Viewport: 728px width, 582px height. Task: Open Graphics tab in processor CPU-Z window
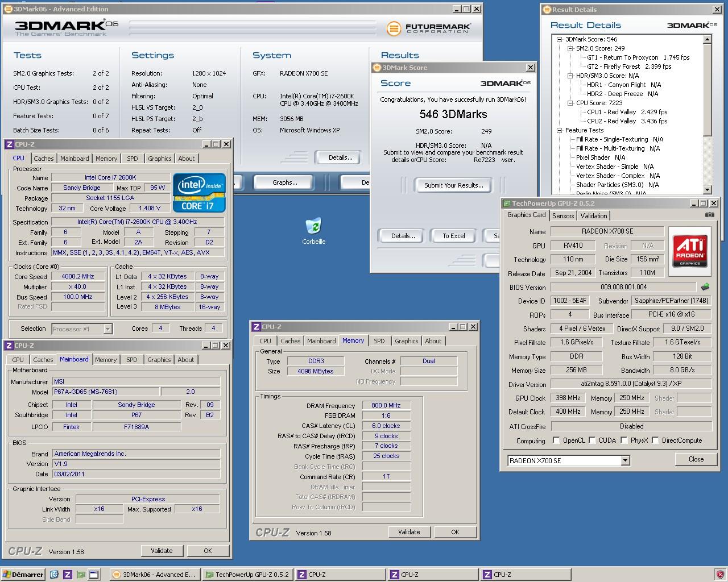pyautogui.click(x=160, y=159)
